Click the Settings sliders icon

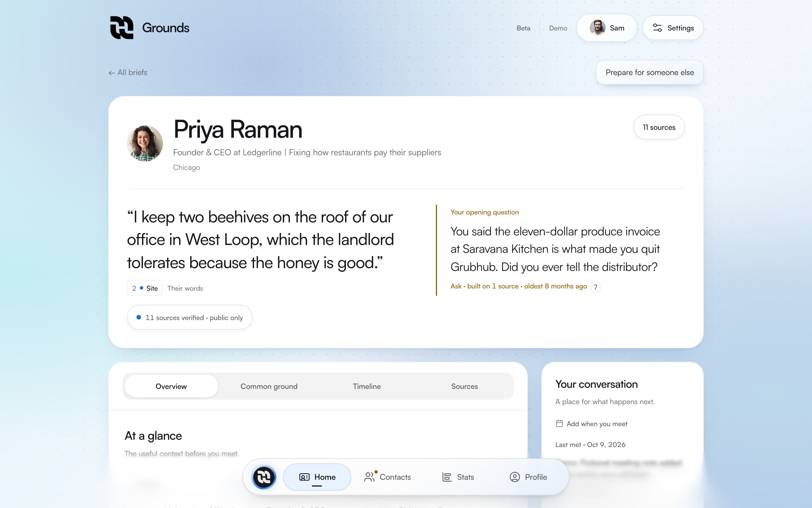[657, 28]
